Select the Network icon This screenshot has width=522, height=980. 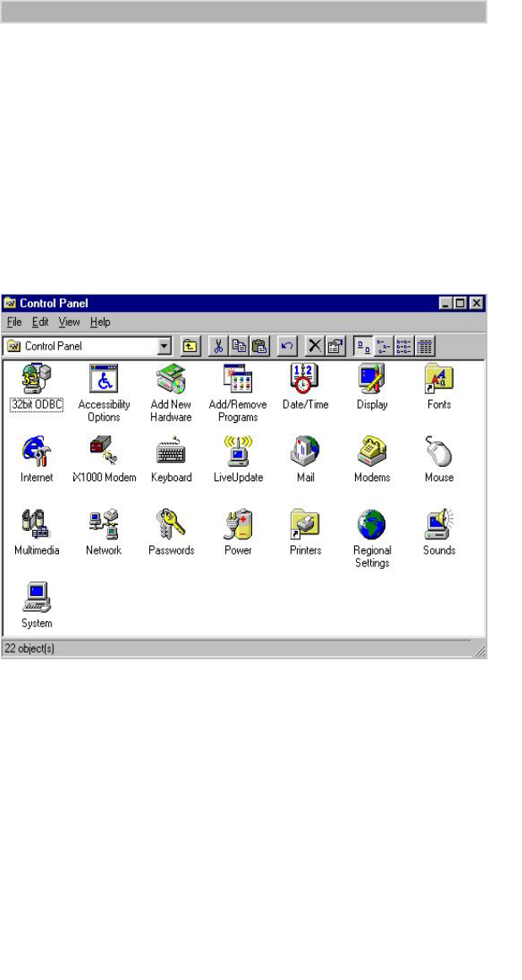tap(104, 524)
